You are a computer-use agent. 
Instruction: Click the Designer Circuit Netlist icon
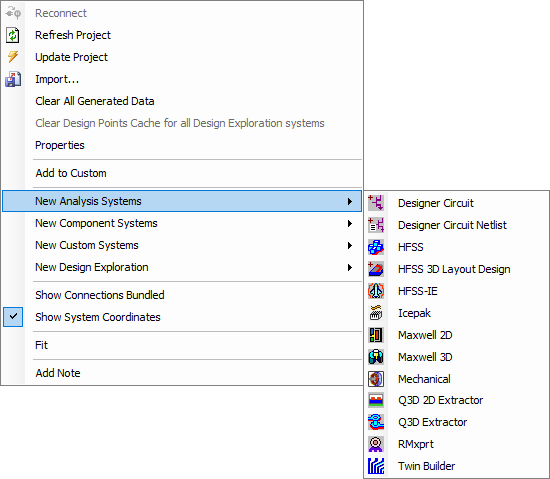click(376, 225)
